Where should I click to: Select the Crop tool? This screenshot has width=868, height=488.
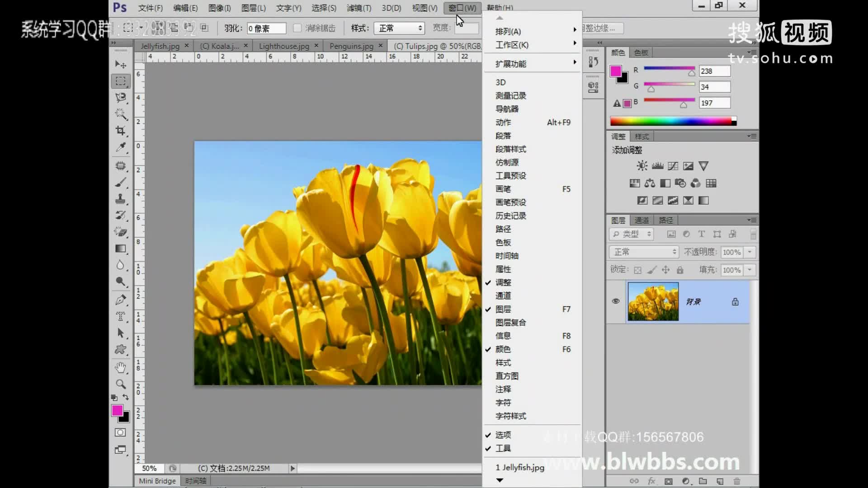(120, 131)
